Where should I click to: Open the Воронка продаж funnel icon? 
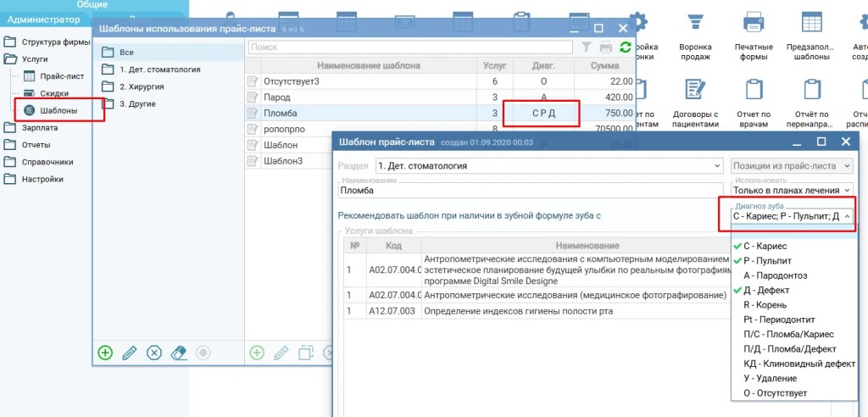[695, 24]
